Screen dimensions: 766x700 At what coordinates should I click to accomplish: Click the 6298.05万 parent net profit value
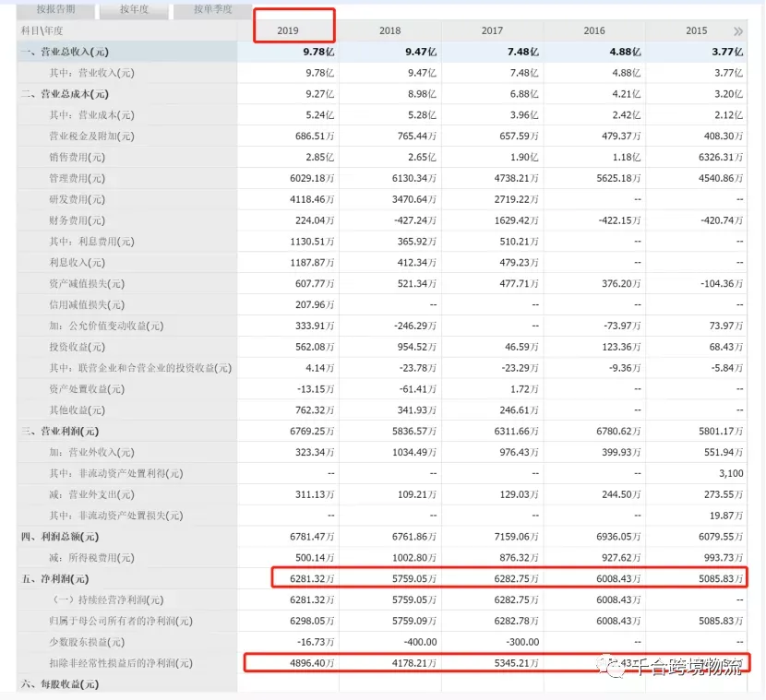(x=312, y=621)
